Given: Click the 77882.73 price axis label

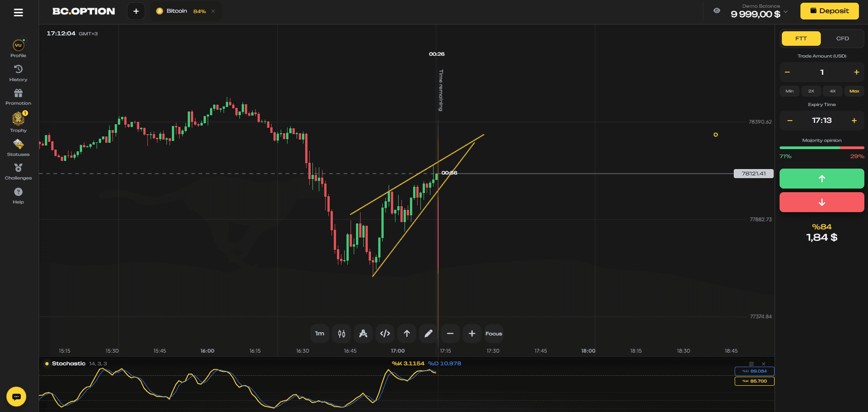Looking at the screenshot, I should 761,219.
